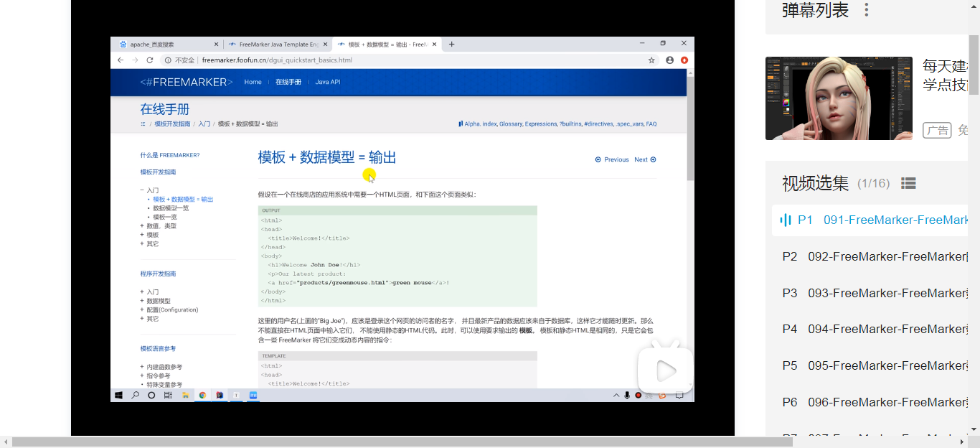
Task: Open 在线手册 in the FreeMarker header
Action: click(x=288, y=82)
